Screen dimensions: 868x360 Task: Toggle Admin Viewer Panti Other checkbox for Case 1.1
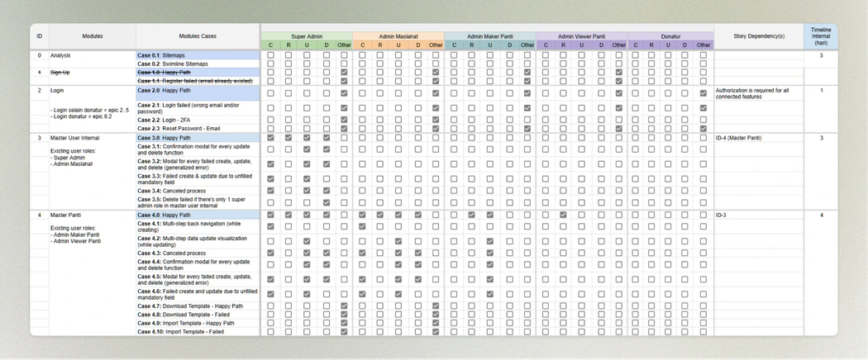pyautogui.click(x=618, y=81)
